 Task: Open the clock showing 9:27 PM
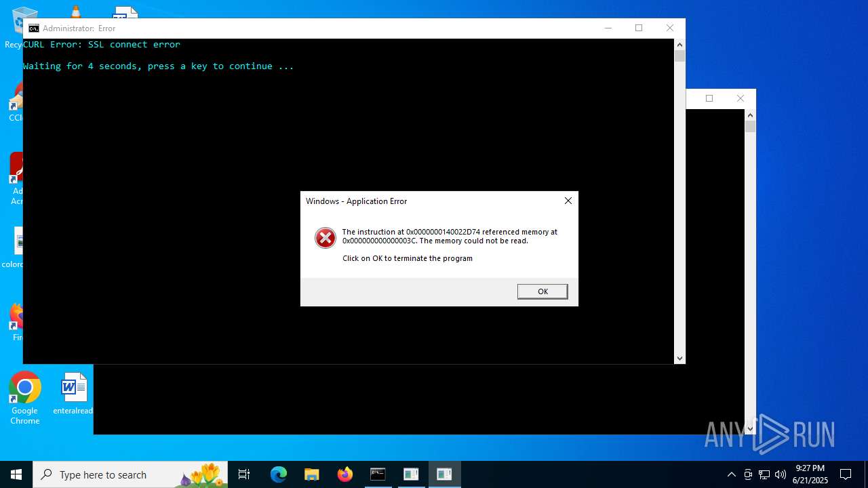[x=810, y=474]
